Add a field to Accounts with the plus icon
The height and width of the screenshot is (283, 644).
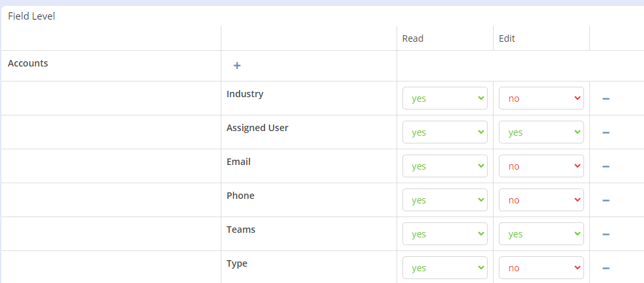pyautogui.click(x=237, y=65)
